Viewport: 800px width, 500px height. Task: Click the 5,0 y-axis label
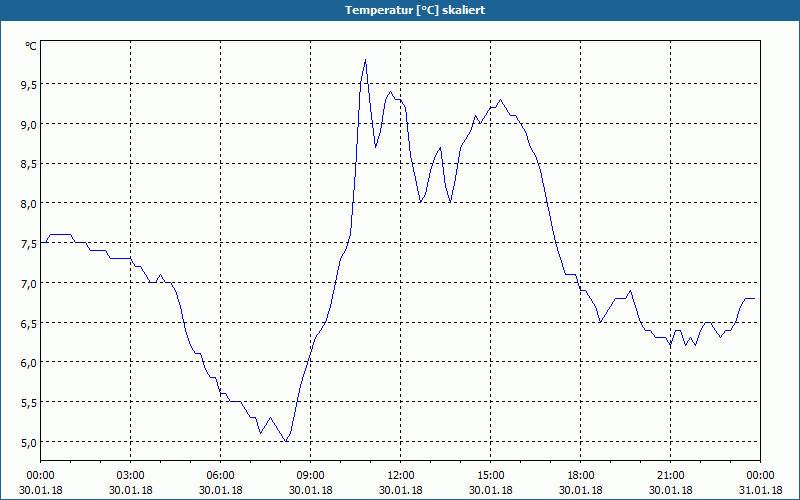(29, 443)
